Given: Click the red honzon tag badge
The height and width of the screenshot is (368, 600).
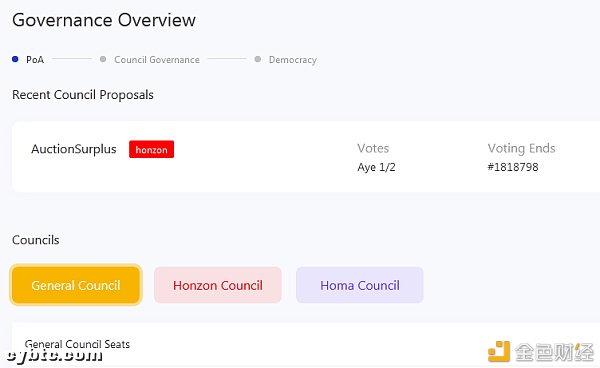Looking at the screenshot, I should coord(152,149).
